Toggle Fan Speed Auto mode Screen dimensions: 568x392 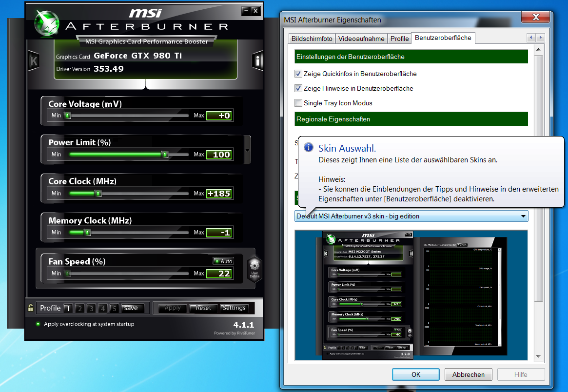pos(223,261)
